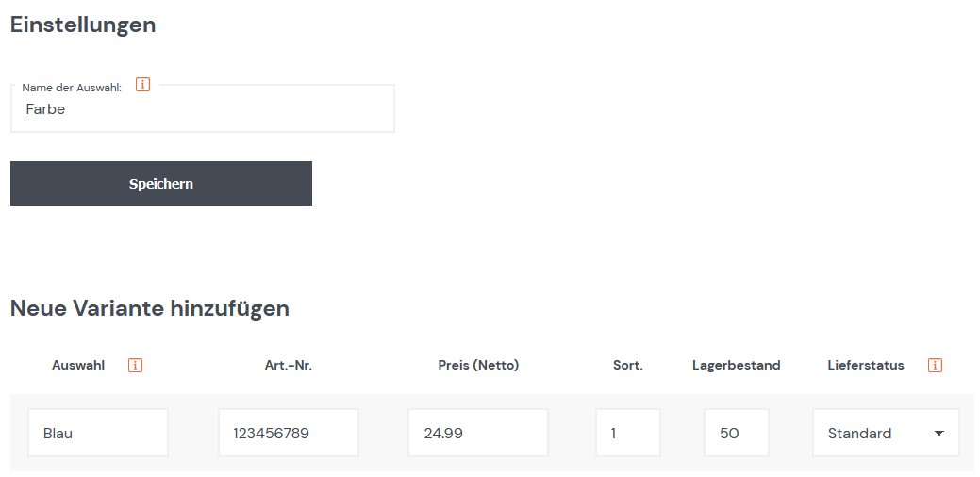This screenshot has height=477, width=980.
Task: Click the stock field showing 50
Action: pyautogui.click(x=737, y=434)
